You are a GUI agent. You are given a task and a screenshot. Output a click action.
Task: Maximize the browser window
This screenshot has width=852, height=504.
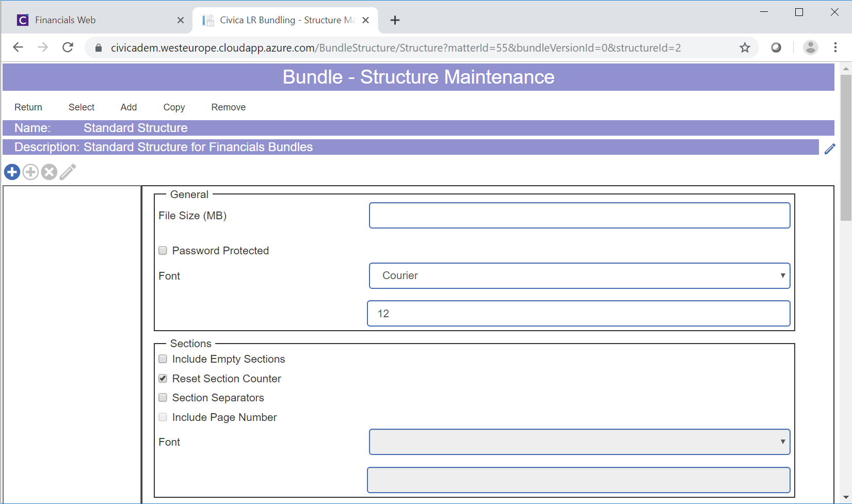click(799, 12)
